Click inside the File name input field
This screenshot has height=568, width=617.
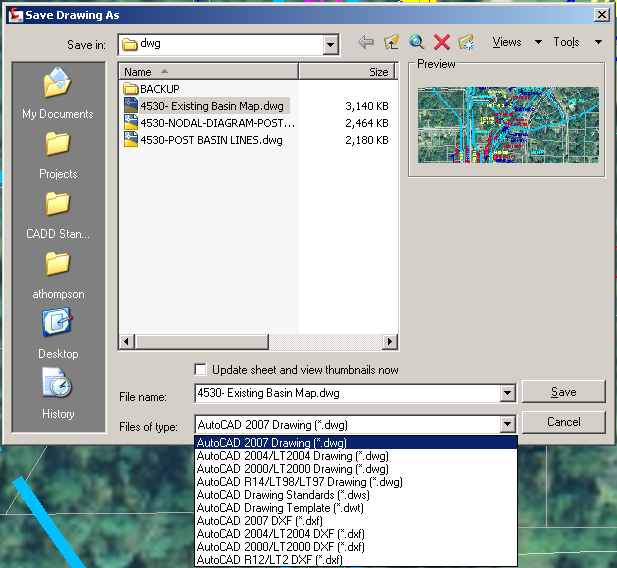(347, 393)
